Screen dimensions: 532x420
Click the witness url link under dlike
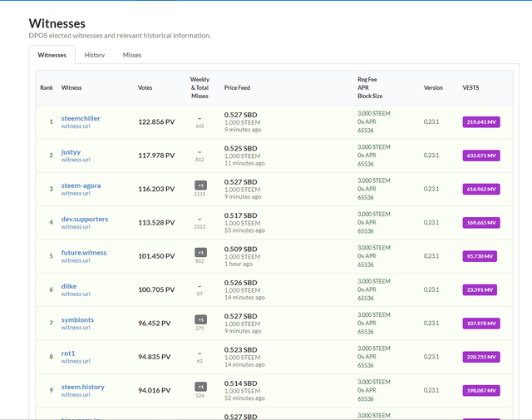pos(76,294)
